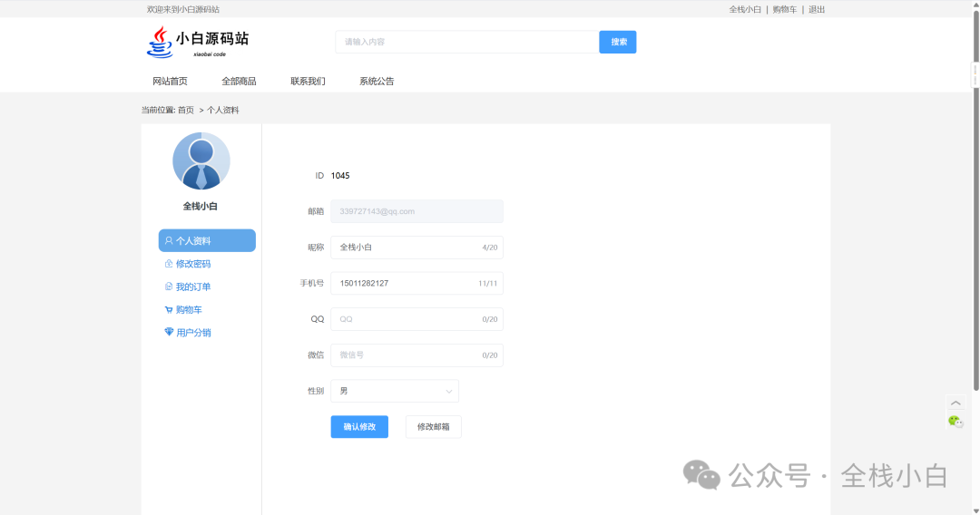Click the 确认修改 button
Screen dimensions: 980x515
click(359, 427)
